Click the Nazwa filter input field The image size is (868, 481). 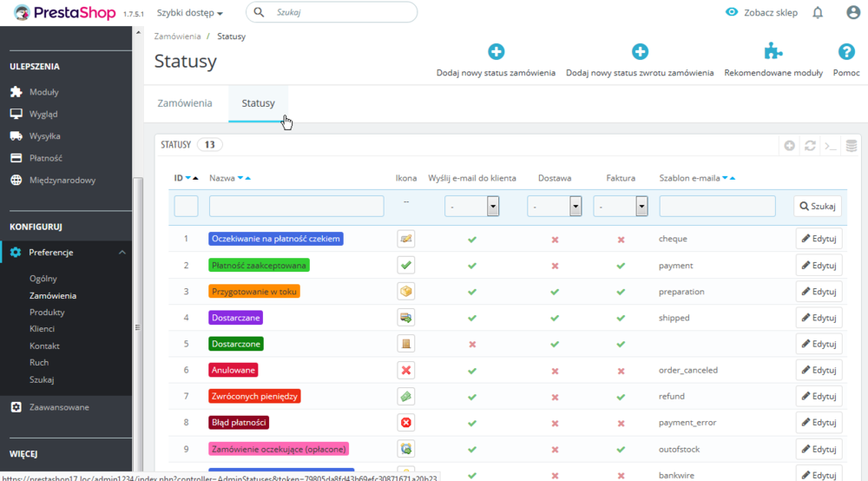[296, 206]
